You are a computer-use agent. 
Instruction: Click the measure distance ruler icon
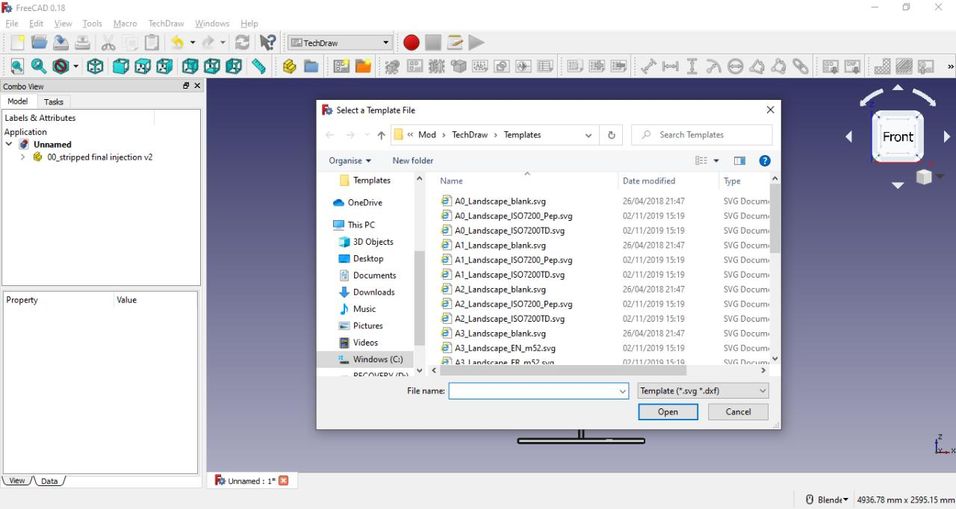coord(259,66)
